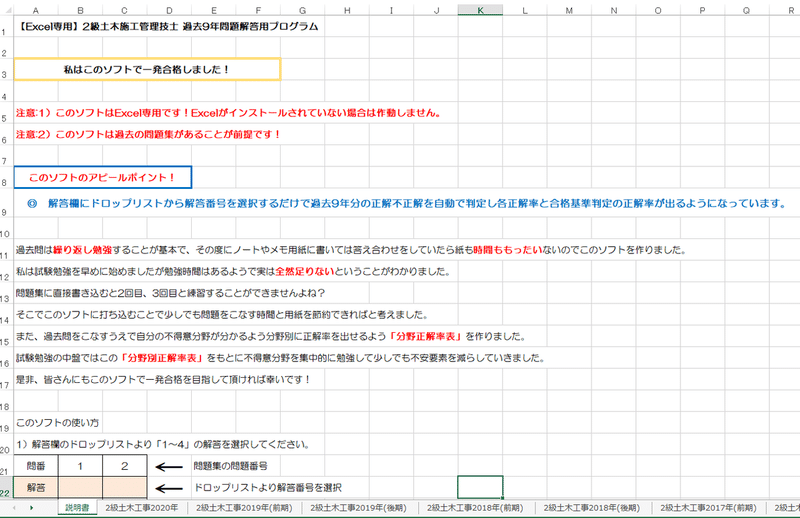Click the 私はこのソフトで一発合格しました！ box

click(x=147, y=69)
